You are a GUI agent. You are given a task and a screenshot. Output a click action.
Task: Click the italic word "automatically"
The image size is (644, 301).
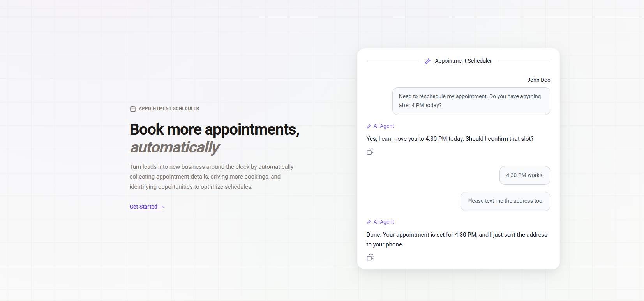175,147
